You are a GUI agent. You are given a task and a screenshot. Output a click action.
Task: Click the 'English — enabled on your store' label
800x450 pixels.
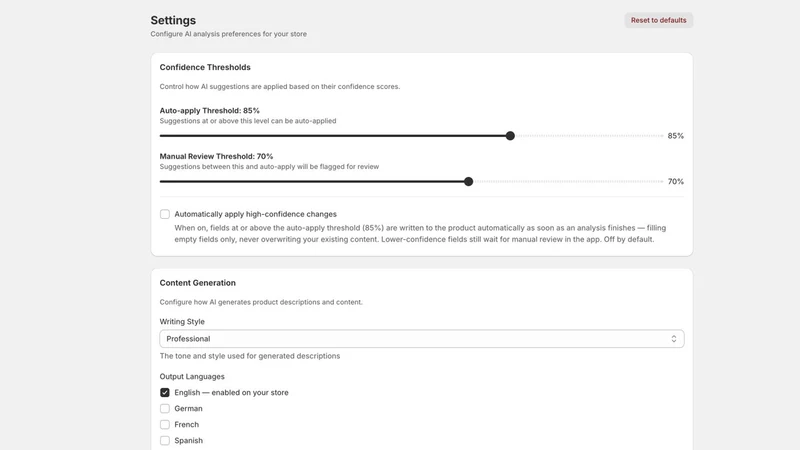click(231, 392)
